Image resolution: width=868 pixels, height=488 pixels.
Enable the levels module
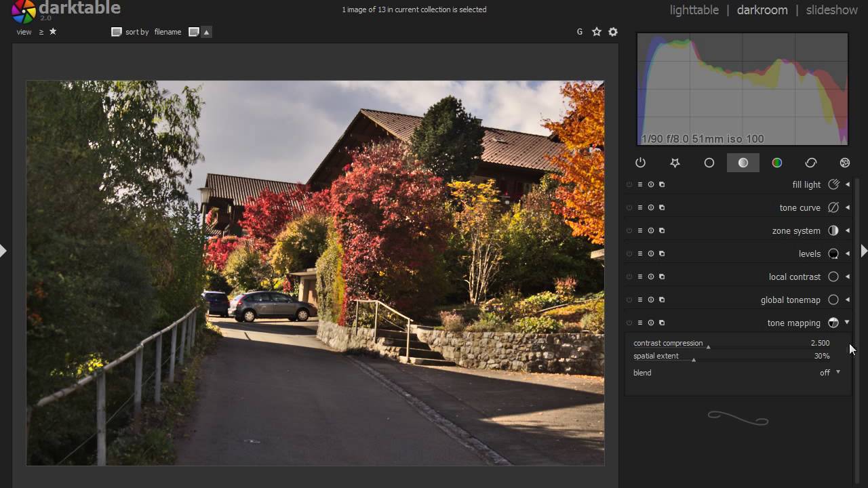[x=629, y=253]
